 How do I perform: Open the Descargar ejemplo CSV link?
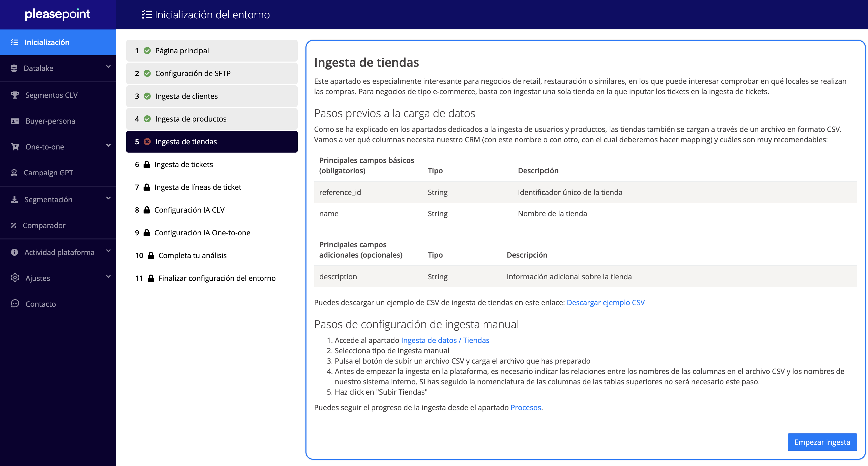605,303
